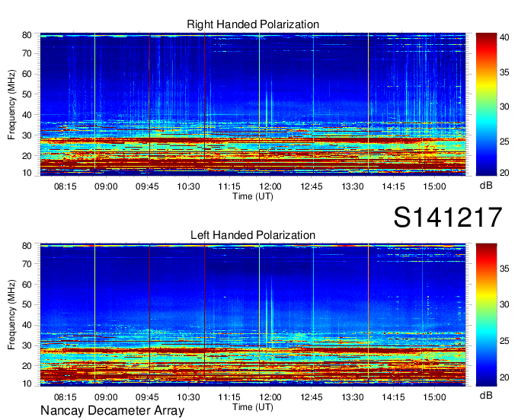Click 14:15 time tick under Left Handed plot
518x420 pixels.
click(394, 397)
